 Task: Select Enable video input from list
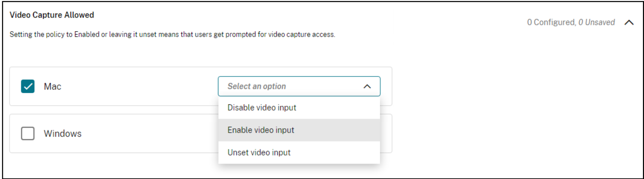coord(261,130)
